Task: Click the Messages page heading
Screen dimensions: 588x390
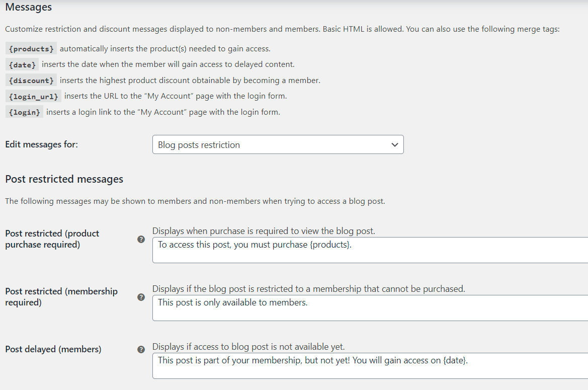Action: click(28, 7)
